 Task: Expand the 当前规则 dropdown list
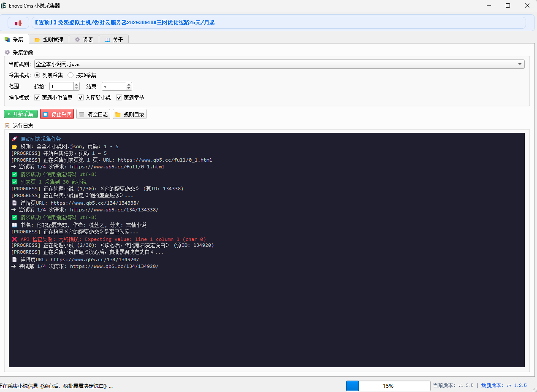point(520,64)
